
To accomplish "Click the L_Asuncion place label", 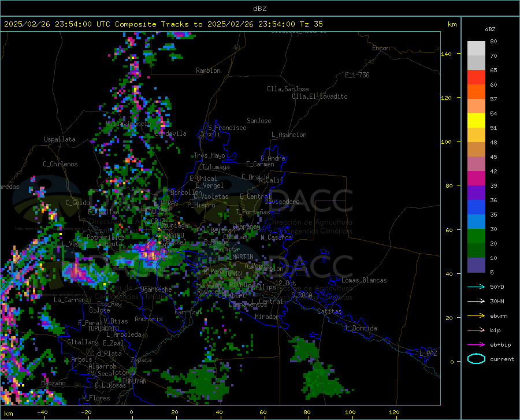I will [x=289, y=135].
